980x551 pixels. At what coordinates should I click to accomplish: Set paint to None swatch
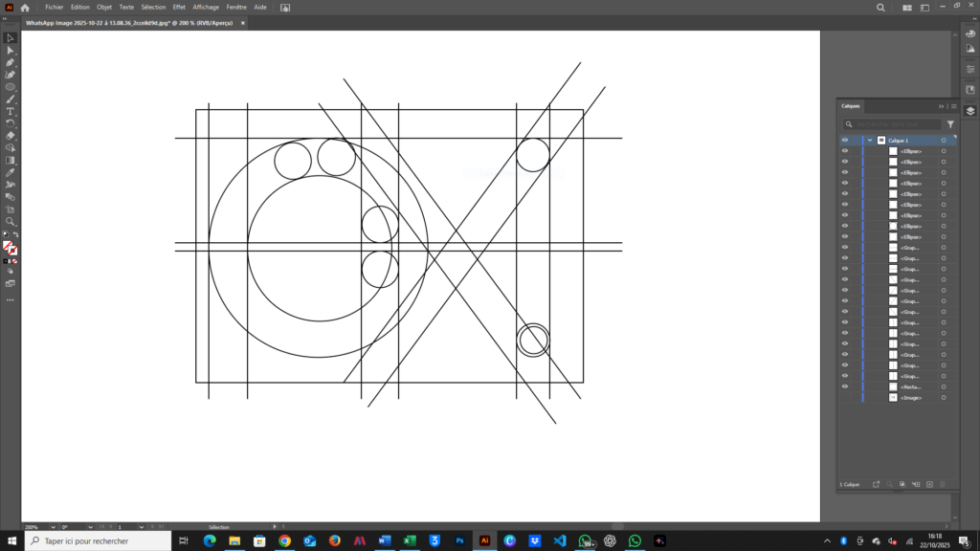(x=15, y=262)
